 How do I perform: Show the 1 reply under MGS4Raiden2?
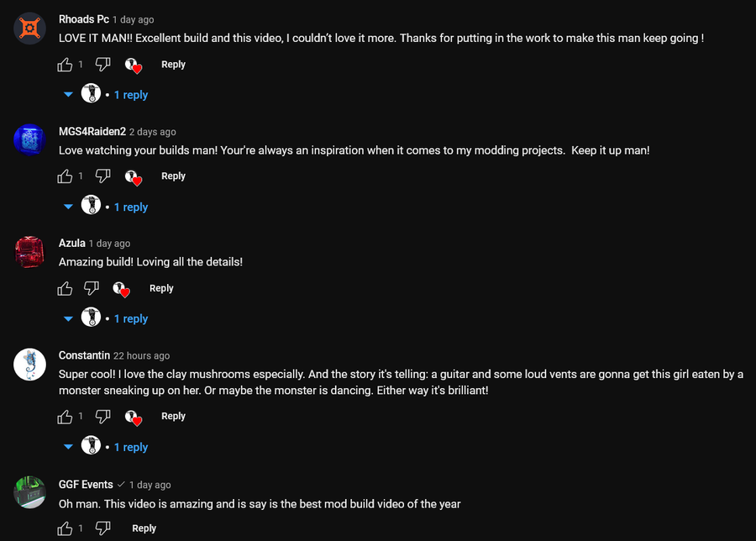(x=130, y=207)
